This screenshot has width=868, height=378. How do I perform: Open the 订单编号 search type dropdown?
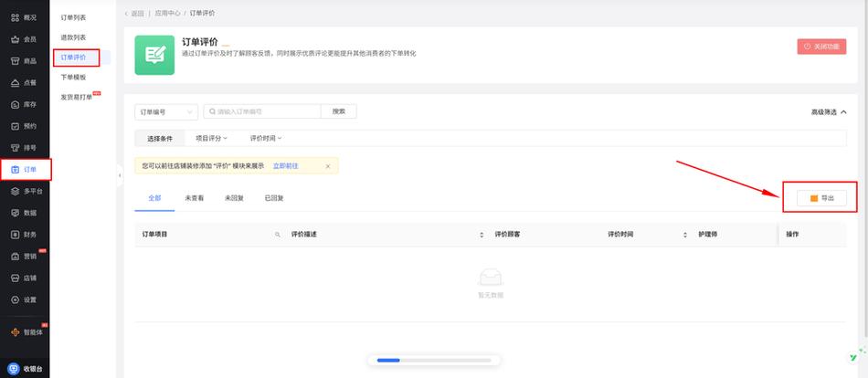[x=166, y=111]
